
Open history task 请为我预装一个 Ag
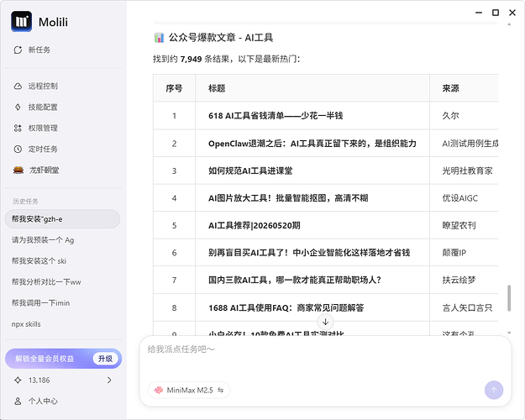[43, 240]
